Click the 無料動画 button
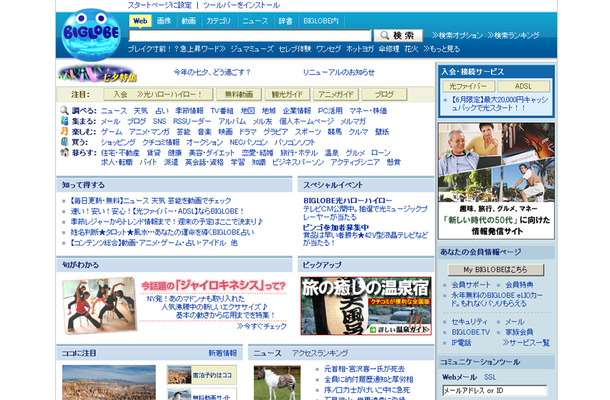Image resolution: width=610 pixels, height=400 pixels. 239,94
